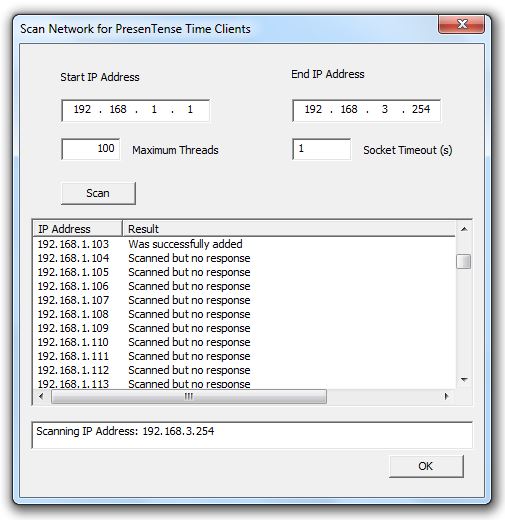This screenshot has width=505, height=520.
Task: Click 'Scanned but no response' for 192.168.1.104
Action: tap(189, 258)
